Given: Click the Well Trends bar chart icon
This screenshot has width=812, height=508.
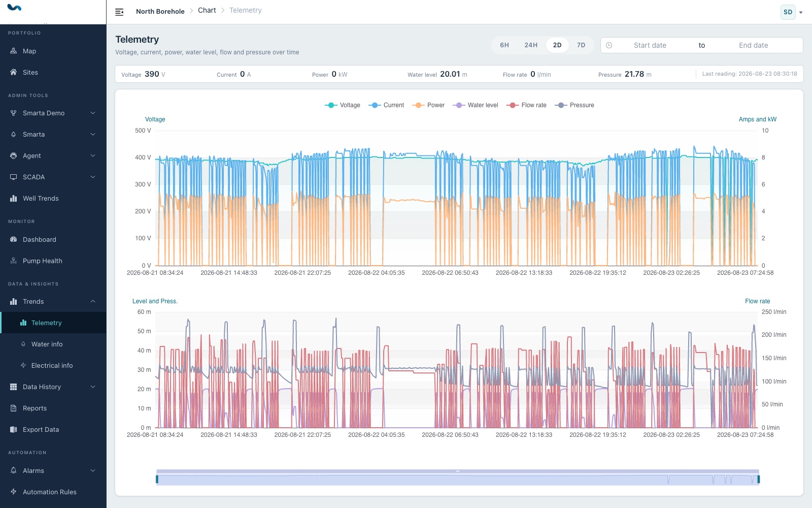Looking at the screenshot, I should click(14, 198).
